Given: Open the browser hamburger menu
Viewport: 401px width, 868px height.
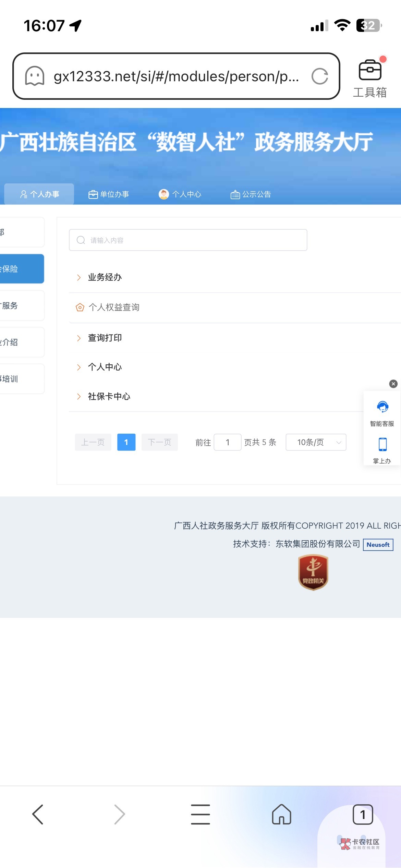Looking at the screenshot, I should (200, 814).
